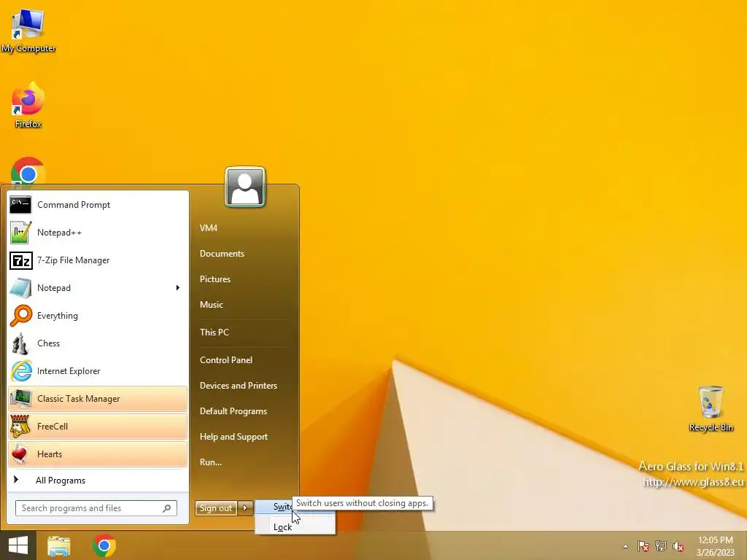Choose Lock in the shutdown menu

click(295, 527)
